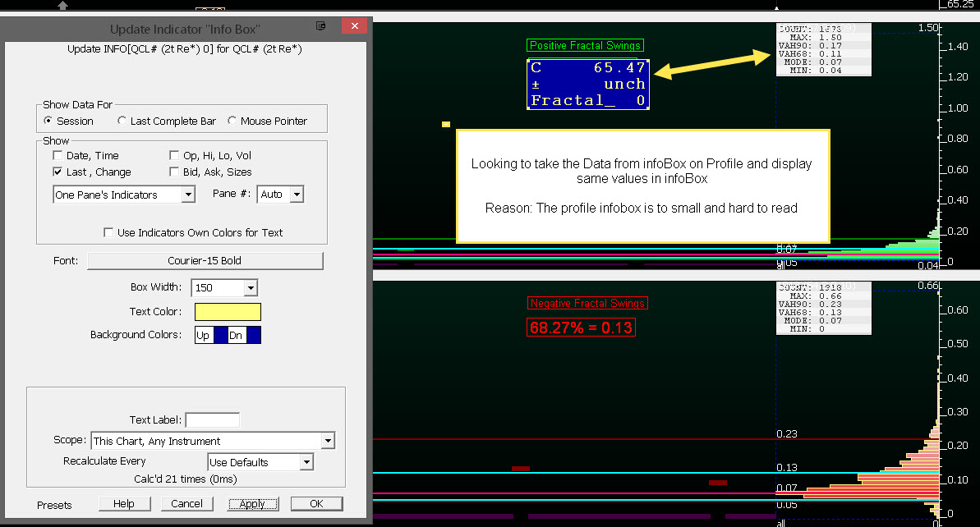The image size is (980, 527).
Task: Uncheck the Last, Change checkbox
Action: click(x=58, y=172)
